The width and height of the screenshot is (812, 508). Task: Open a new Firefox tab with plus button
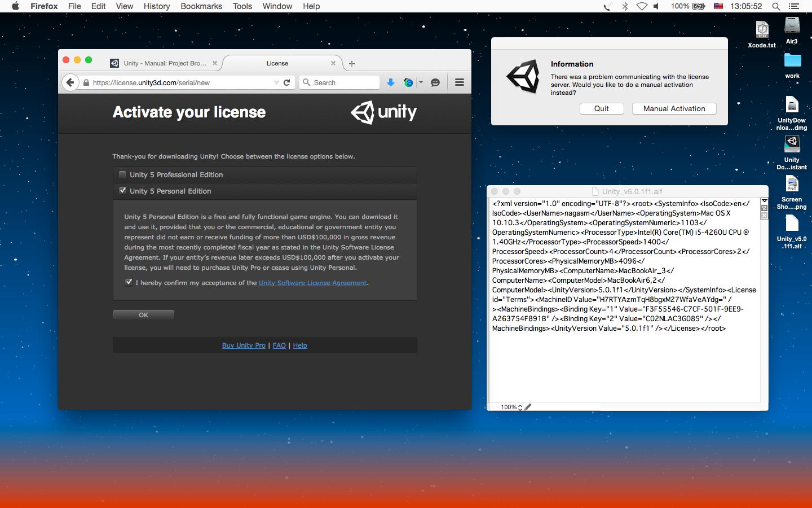(x=352, y=63)
